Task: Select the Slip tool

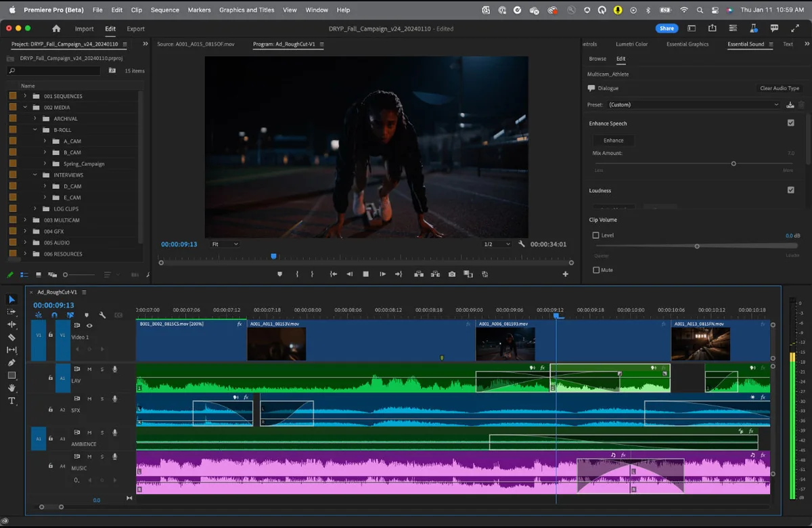Action: [x=12, y=350]
